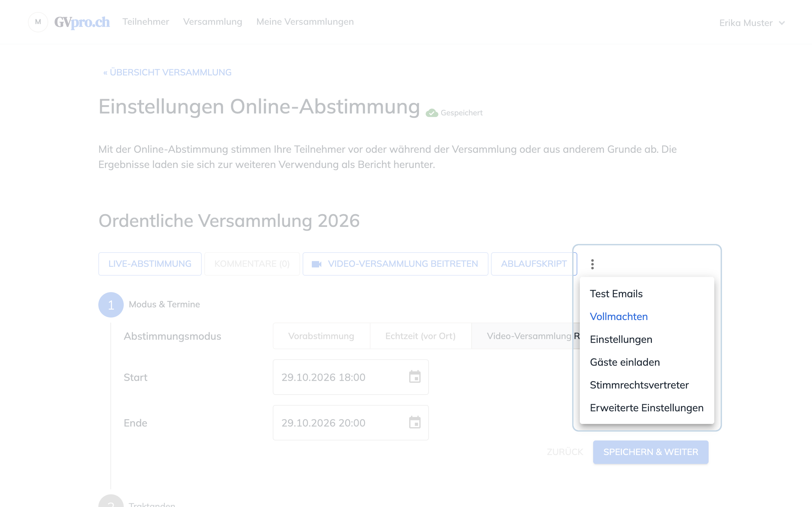Click the Start date field 29.10.2026 18:00

tap(351, 377)
